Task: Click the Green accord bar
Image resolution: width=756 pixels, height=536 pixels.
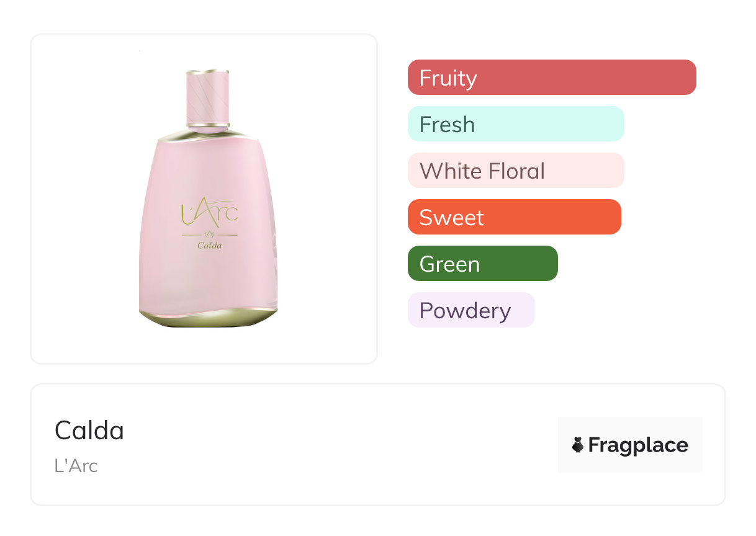Action: click(x=482, y=264)
